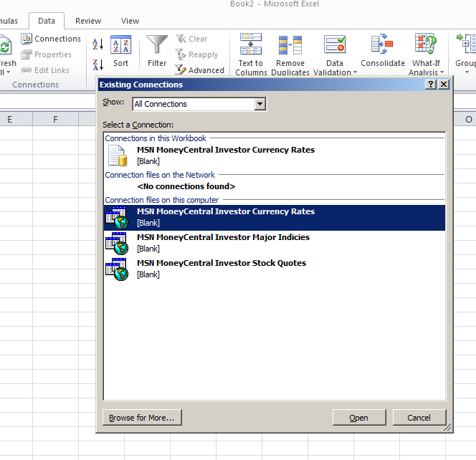Click the Stock Quotes web query icon
Viewport: 476px width, 460px height.
(117, 269)
